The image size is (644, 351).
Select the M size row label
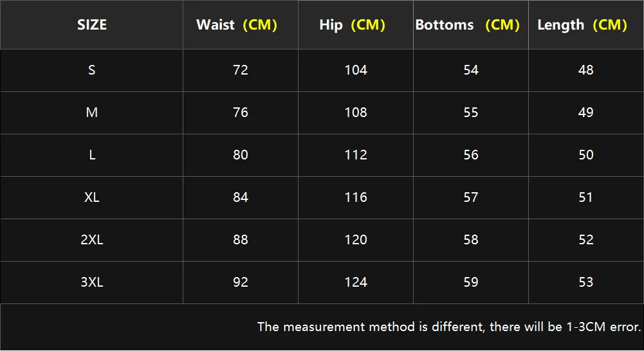[x=92, y=113]
